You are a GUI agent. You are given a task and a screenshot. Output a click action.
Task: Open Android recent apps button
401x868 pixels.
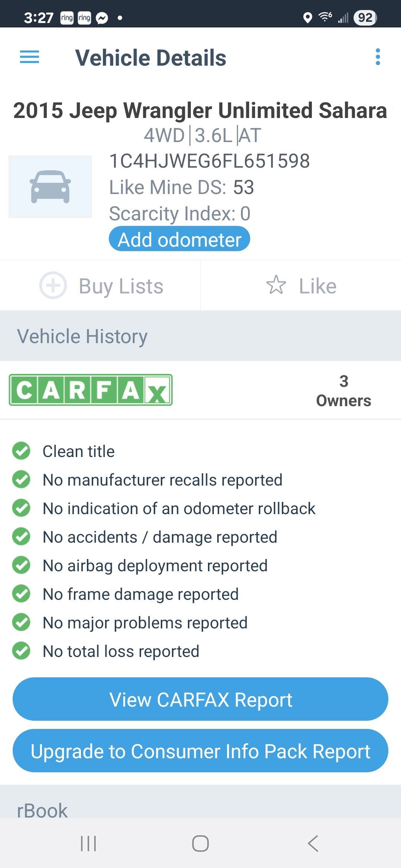click(88, 844)
